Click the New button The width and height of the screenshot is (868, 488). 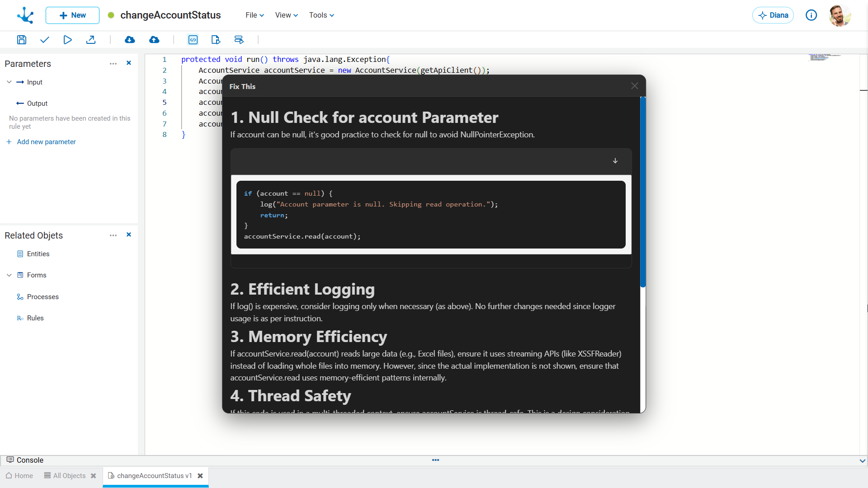pyautogui.click(x=72, y=15)
